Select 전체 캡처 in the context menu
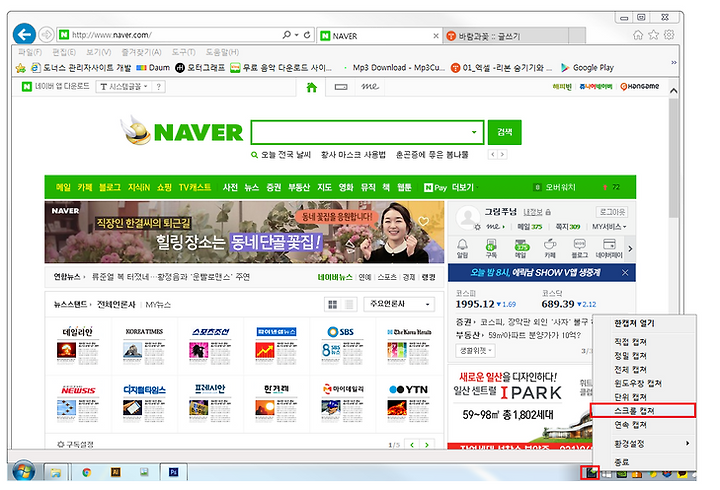720x490 pixels. click(643, 369)
